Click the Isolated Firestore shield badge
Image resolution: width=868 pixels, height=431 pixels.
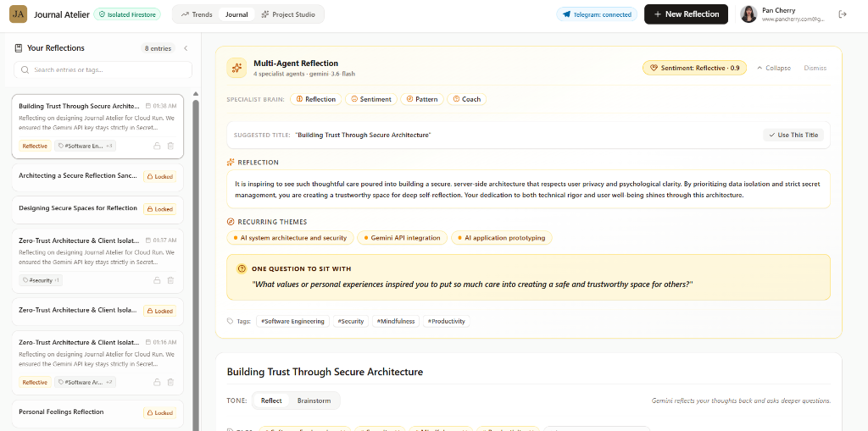coord(127,14)
